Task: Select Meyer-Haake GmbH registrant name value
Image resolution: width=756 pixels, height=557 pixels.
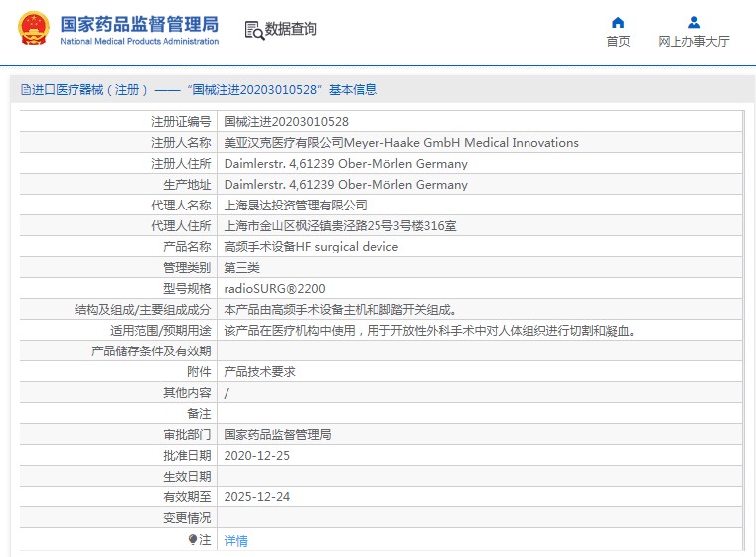Action: [x=401, y=143]
